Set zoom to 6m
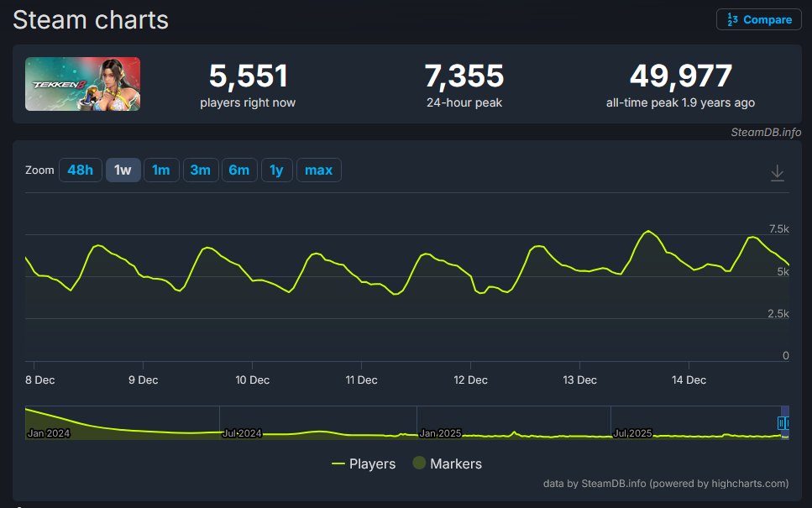812x508 pixels. point(239,170)
